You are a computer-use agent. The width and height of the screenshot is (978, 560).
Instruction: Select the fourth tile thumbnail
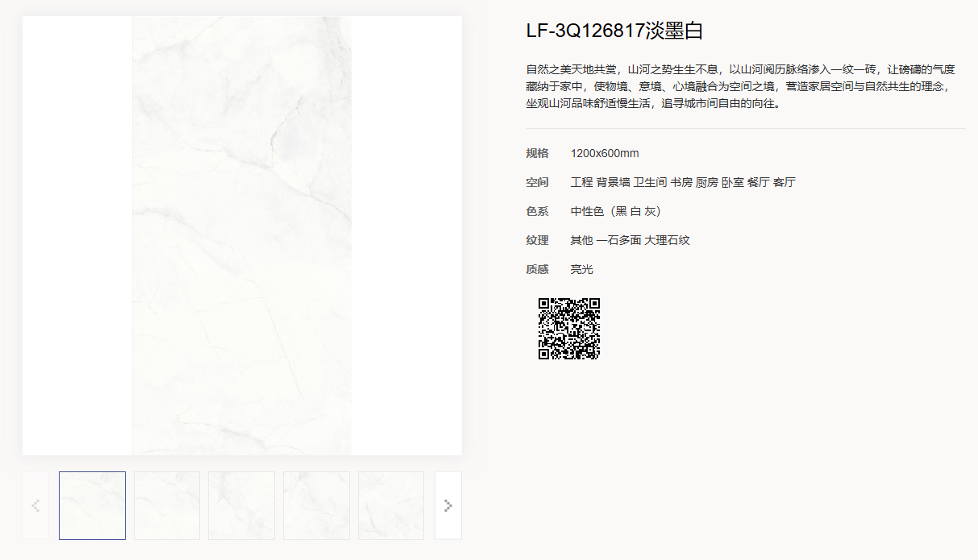coord(316,505)
